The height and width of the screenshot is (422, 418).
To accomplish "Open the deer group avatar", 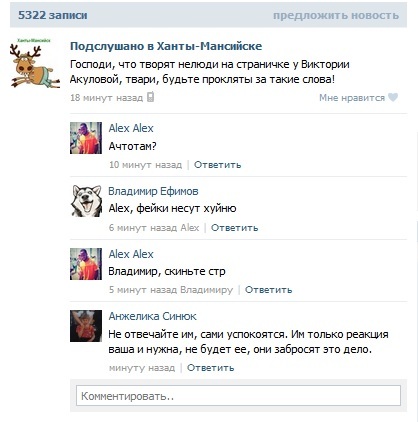I will coord(35,63).
